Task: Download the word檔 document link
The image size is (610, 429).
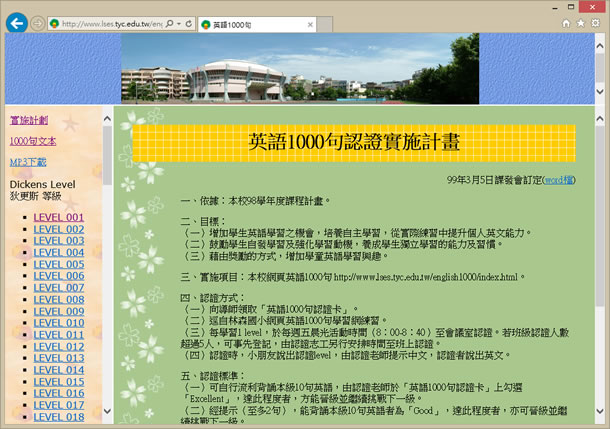Action: [559, 180]
